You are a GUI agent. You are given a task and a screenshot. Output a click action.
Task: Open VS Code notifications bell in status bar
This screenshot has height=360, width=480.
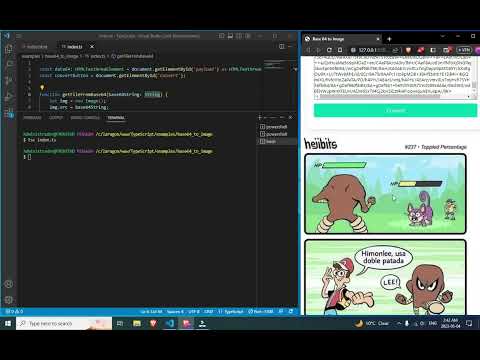click(291, 311)
